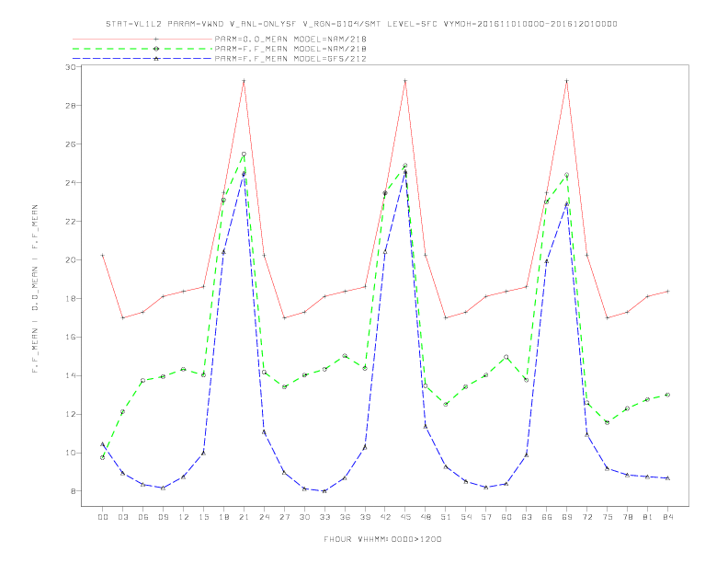Click blue triangle marker at hour 33 minimum

pyautogui.click(x=324, y=490)
